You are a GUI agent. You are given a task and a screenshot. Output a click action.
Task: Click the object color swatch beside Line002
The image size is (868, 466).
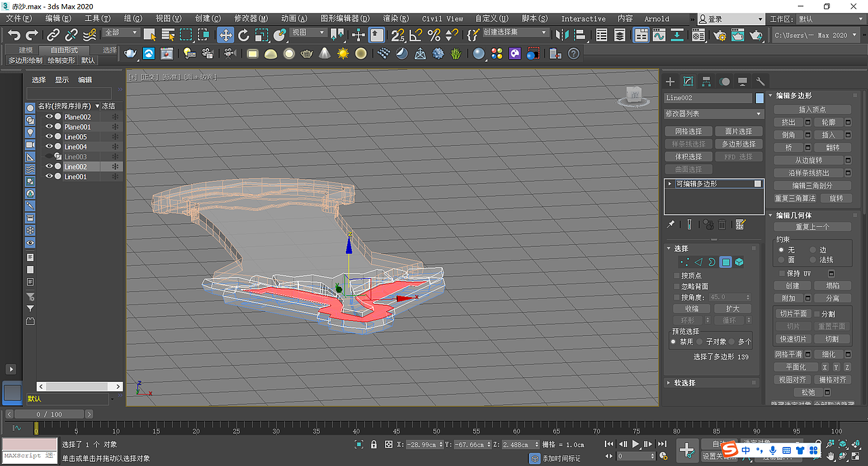tap(759, 98)
